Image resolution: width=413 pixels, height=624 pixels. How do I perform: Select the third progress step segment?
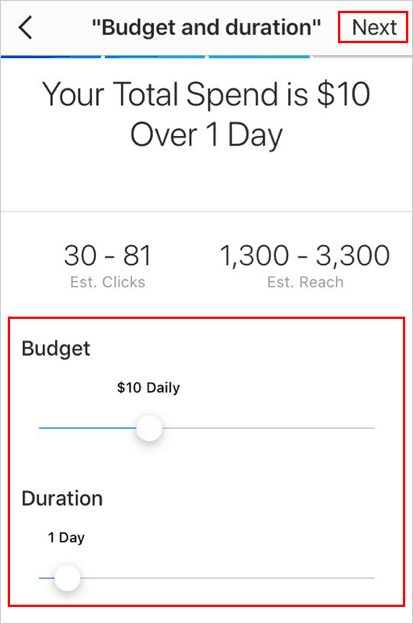[x=259, y=57]
